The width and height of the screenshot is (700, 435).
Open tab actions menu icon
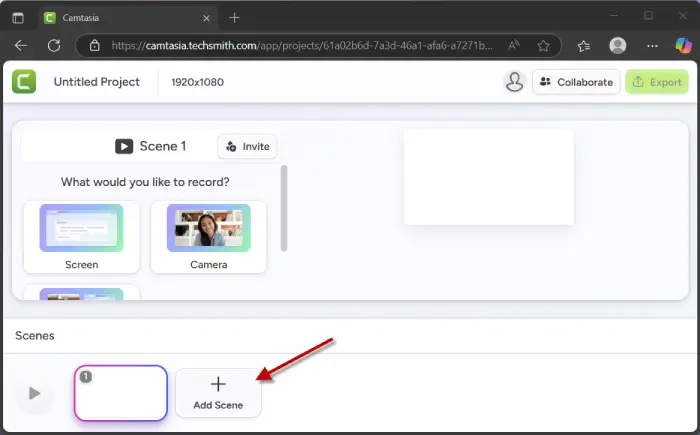click(x=18, y=18)
